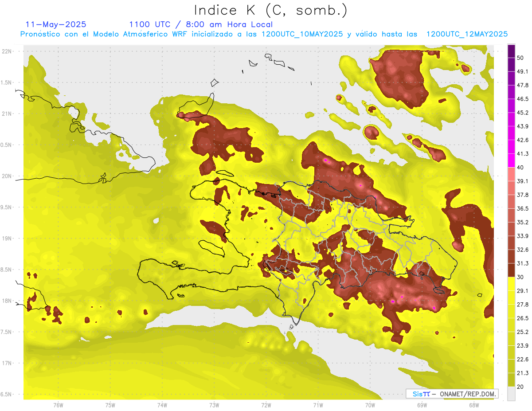Pick the dark purple swatch above 50
Screen dimensions: 532x411
point(511,51)
